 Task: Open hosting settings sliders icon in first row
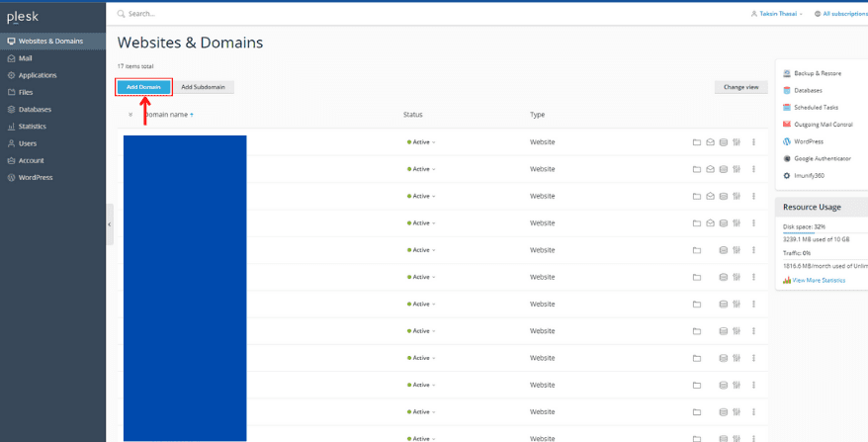pyautogui.click(x=737, y=142)
